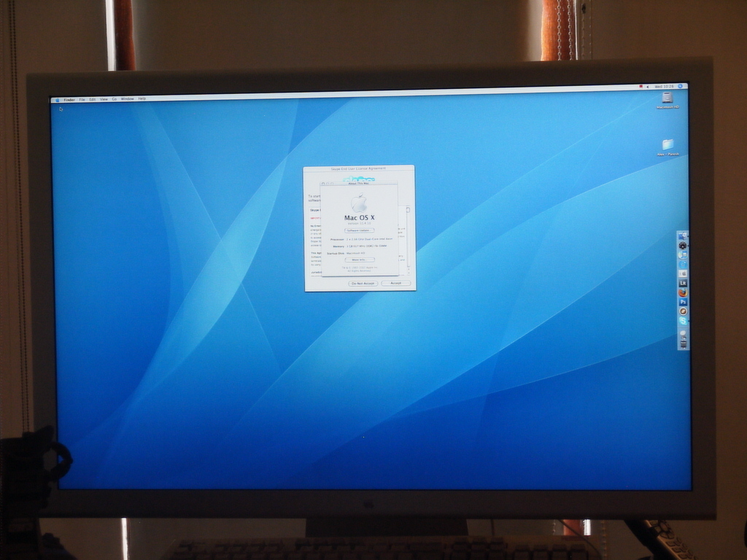The image size is (747, 560).
Task: Open the Window menu
Action: [x=127, y=99]
